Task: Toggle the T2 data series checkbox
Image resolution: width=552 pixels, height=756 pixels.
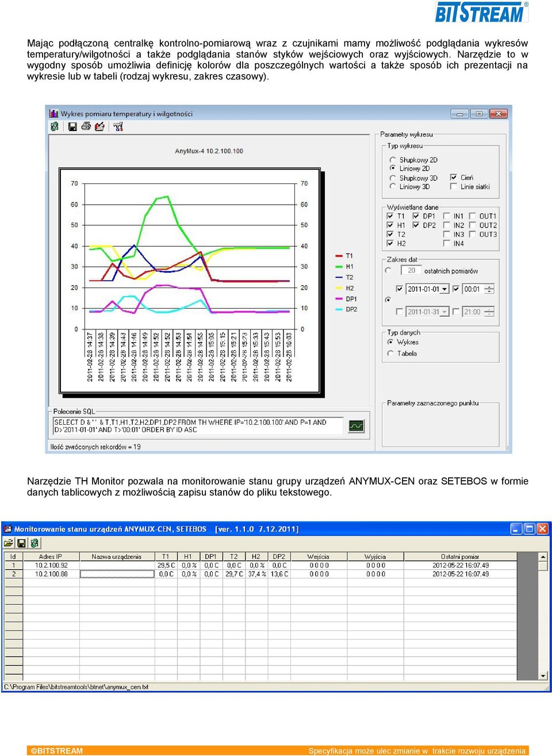Action: coord(390,235)
